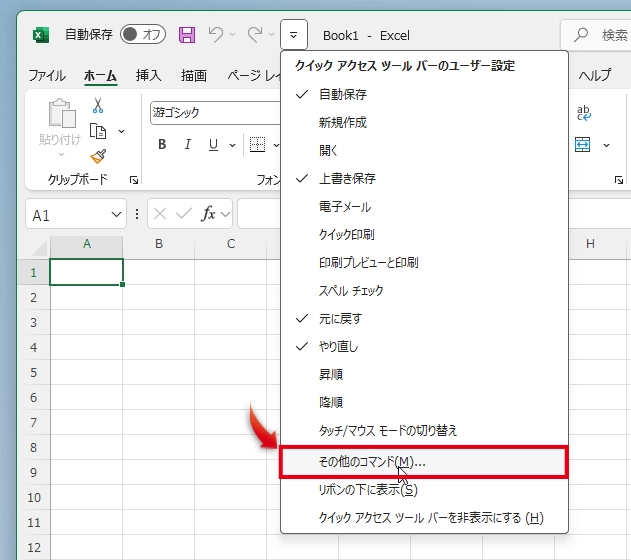
Task: Check 昇順 in the toolbar menu
Action: [424, 375]
